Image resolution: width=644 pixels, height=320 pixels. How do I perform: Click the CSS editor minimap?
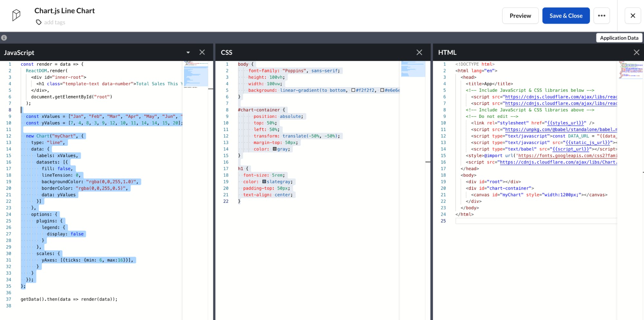413,69
